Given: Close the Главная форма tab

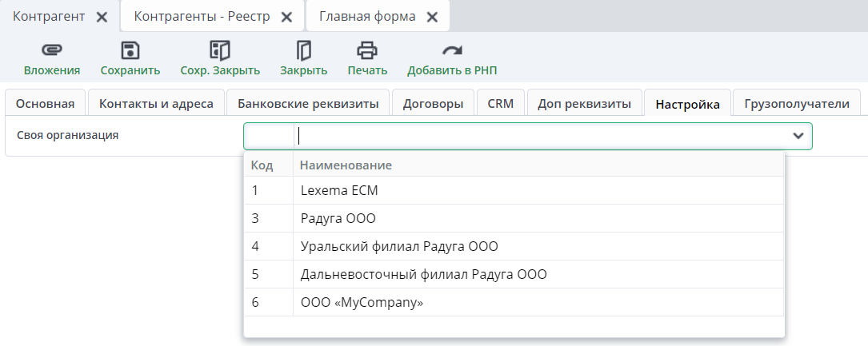Looking at the screenshot, I should [x=432, y=17].
